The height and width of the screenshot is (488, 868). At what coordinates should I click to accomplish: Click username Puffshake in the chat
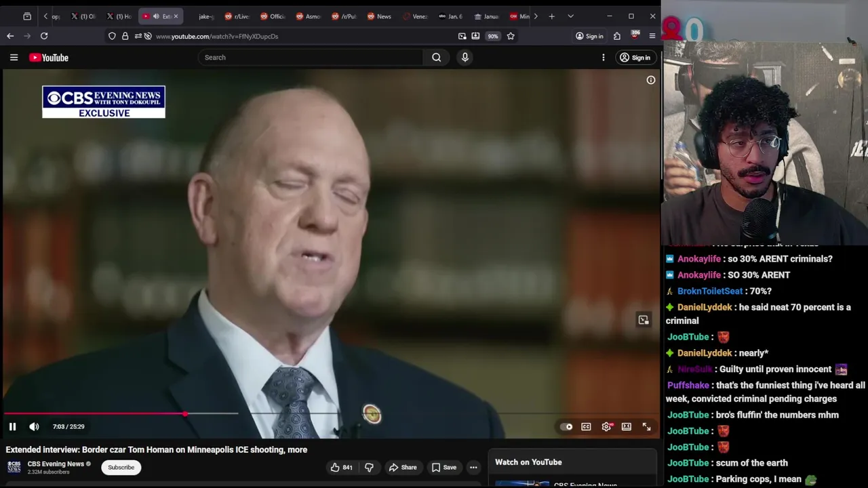(688, 386)
